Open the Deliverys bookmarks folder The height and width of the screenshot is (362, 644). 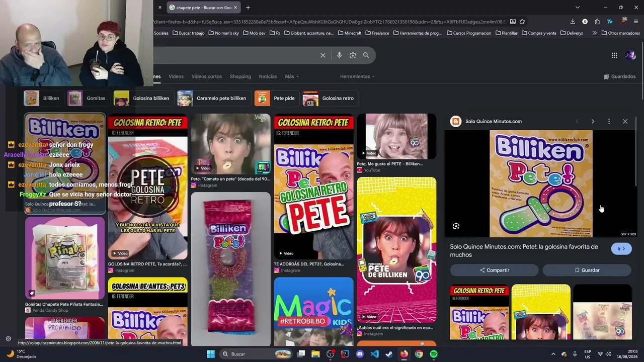pyautogui.click(x=572, y=33)
